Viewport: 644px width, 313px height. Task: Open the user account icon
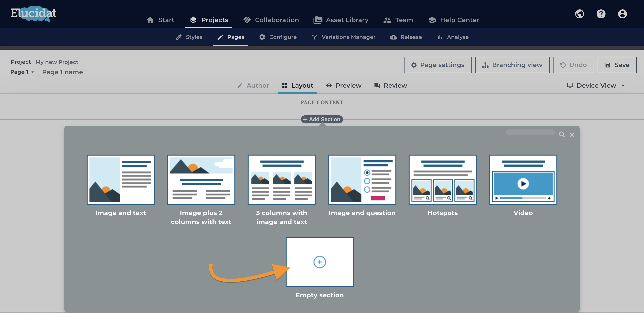[622, 14]
